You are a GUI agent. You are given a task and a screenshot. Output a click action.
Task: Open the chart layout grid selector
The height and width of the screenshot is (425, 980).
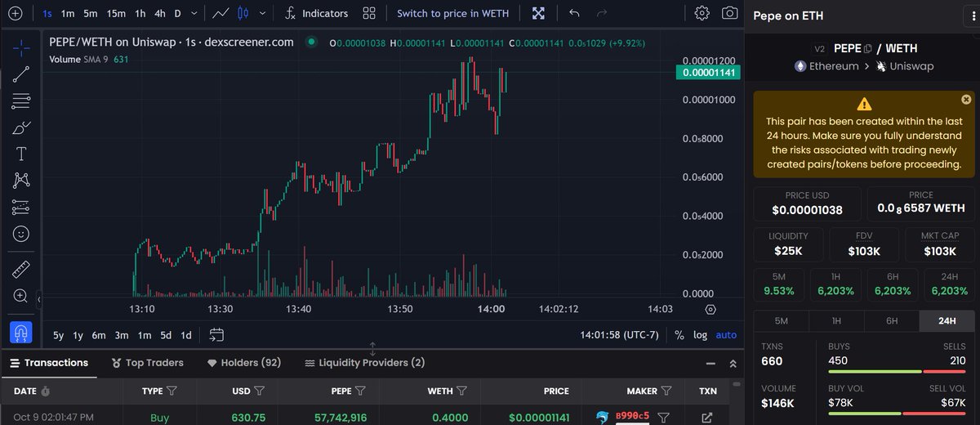point(369,13)
